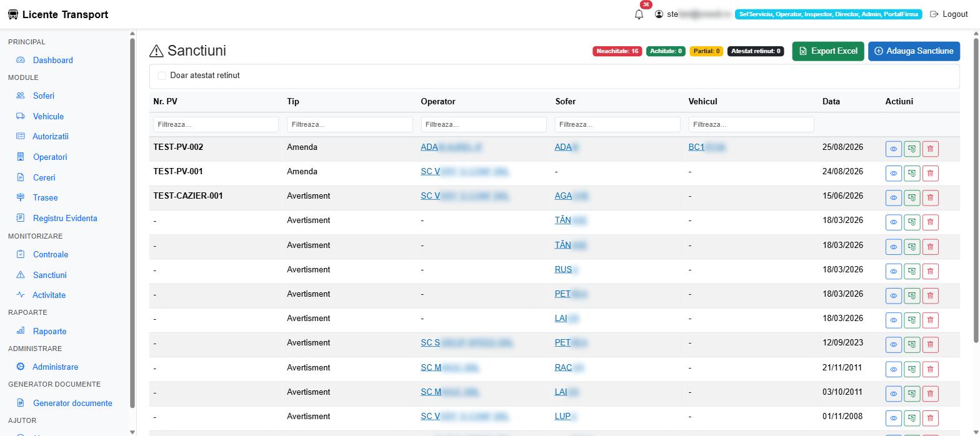Image resolution: width=980 pixels, height=436 pixels.
Task: Register payment for sanction TEST-PV-001
Action: tap(912, 174)
